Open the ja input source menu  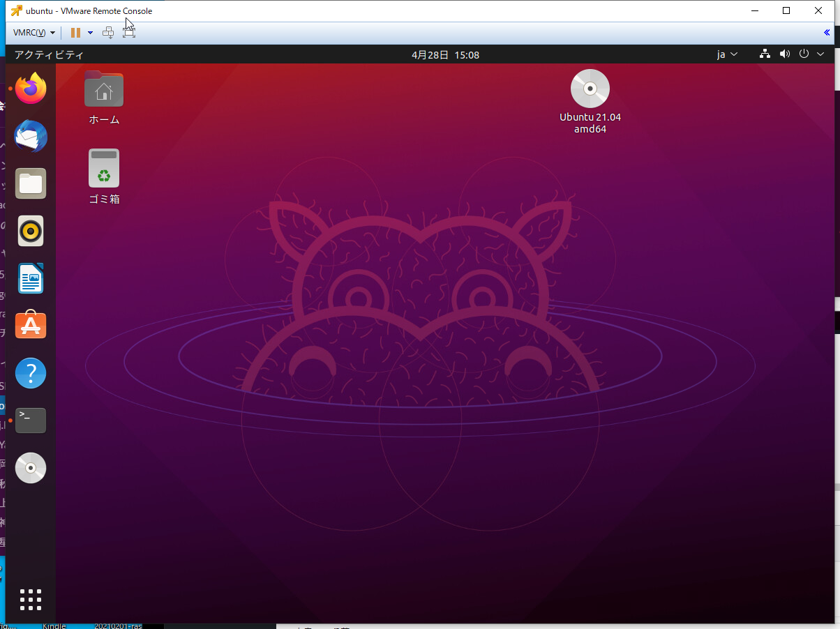click(x=727, y=54)
